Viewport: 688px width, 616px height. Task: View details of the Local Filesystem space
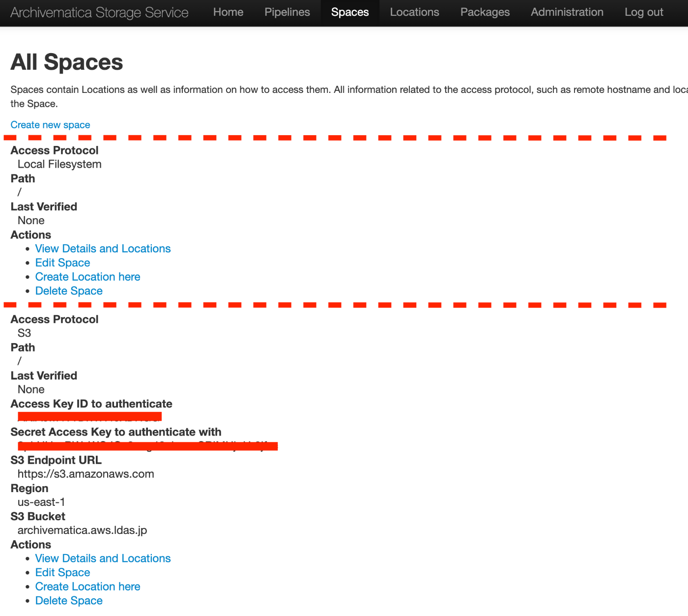[103, 249]
